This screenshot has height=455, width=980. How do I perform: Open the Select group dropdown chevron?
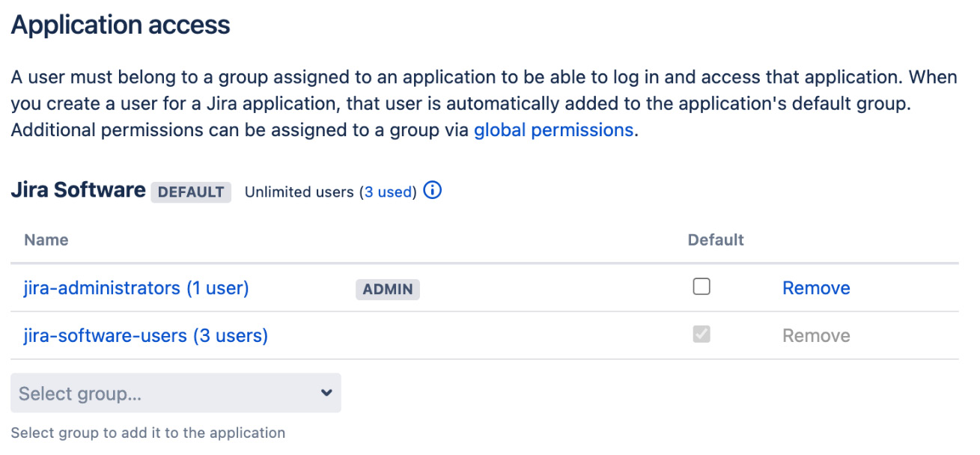tap(326, 392)
